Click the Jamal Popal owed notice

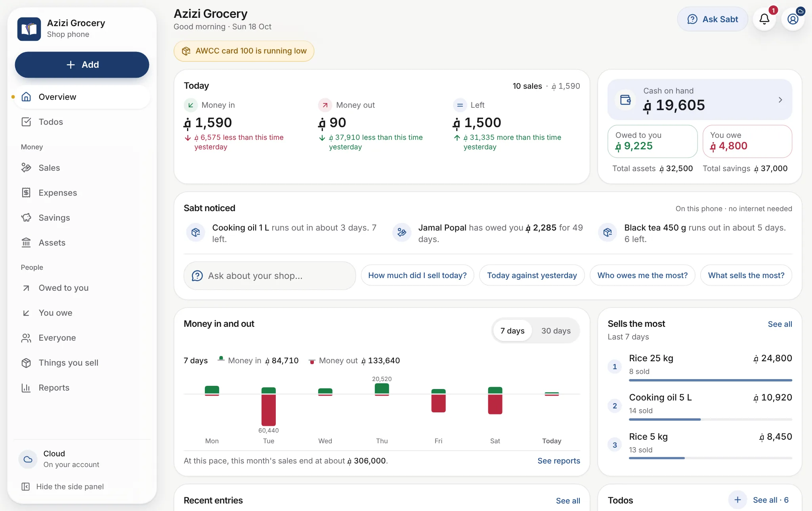tap(488, 233)
